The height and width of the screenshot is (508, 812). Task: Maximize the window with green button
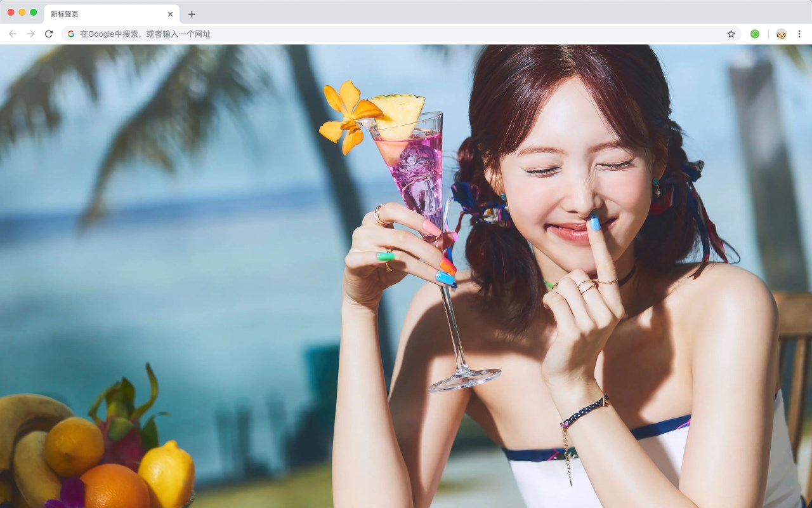point(33,12)
